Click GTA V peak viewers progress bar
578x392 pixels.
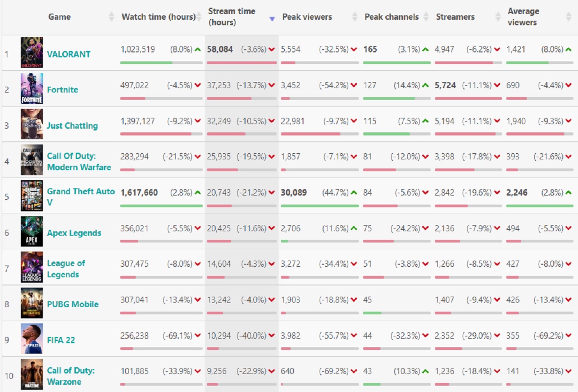click(x=320, y=205)
